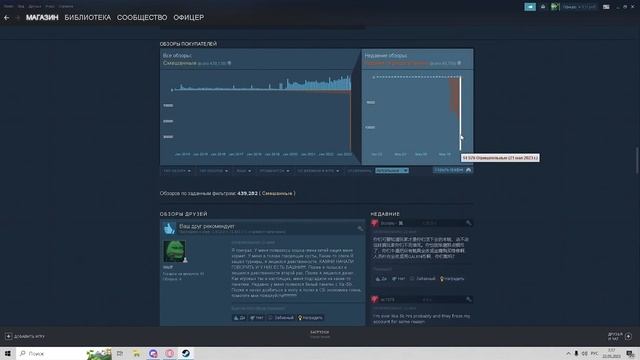
Task: Open the Windows notification center icon
Action: pyautogui.click(x=631, y=353)
